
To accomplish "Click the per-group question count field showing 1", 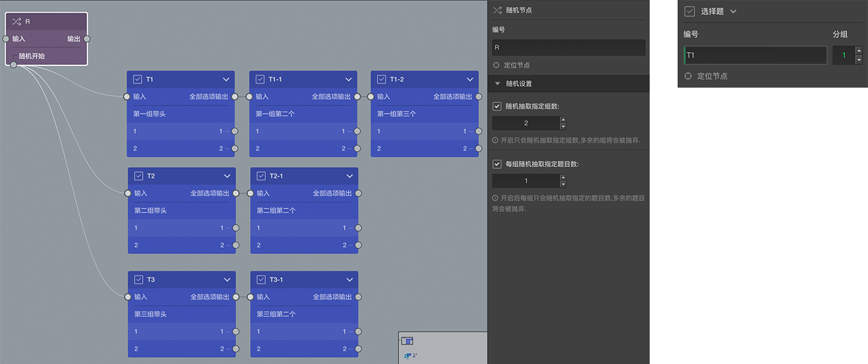I will [526, 181].
